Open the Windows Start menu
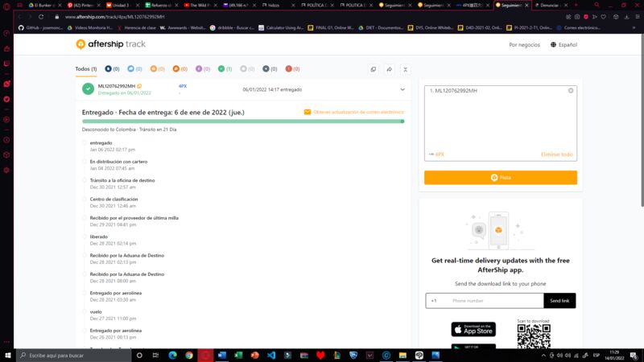 pos(8,356)
